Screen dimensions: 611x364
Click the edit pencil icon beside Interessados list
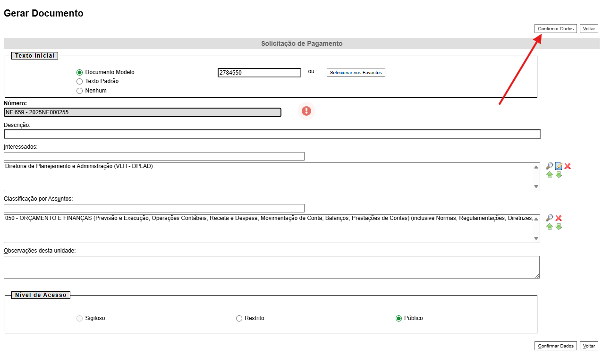click(559, 166)
